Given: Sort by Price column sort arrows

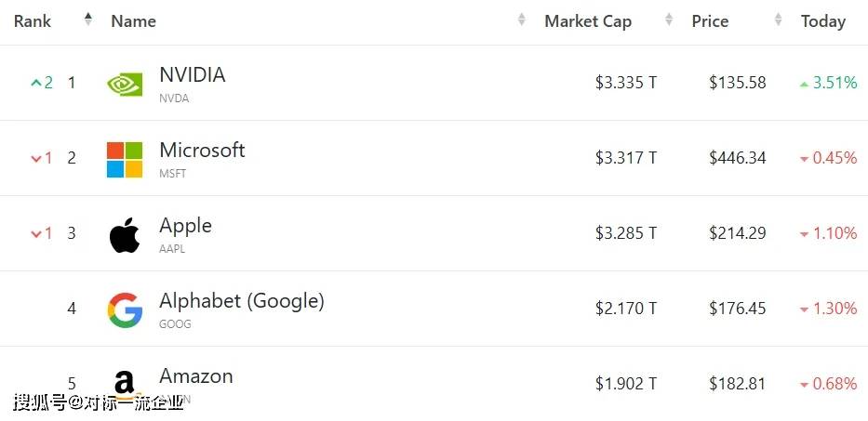Looking at the screenshot, I should coord(779,20).
